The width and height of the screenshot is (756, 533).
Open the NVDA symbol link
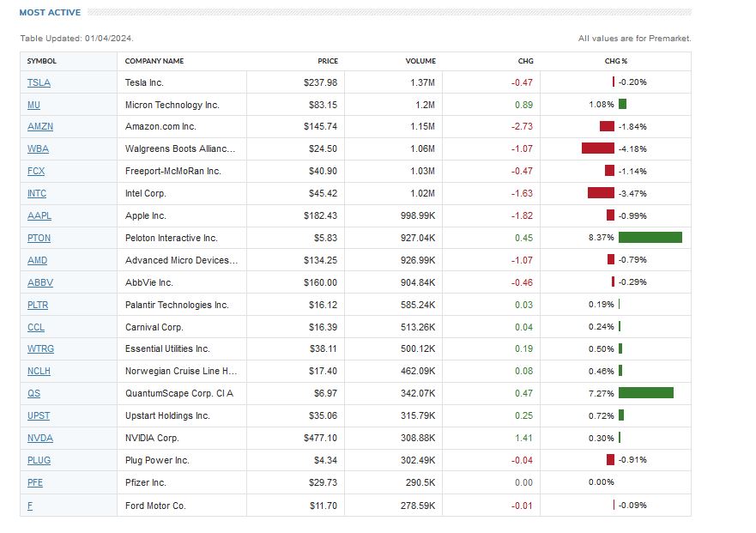pyautogui.click(x=39, y=438)
